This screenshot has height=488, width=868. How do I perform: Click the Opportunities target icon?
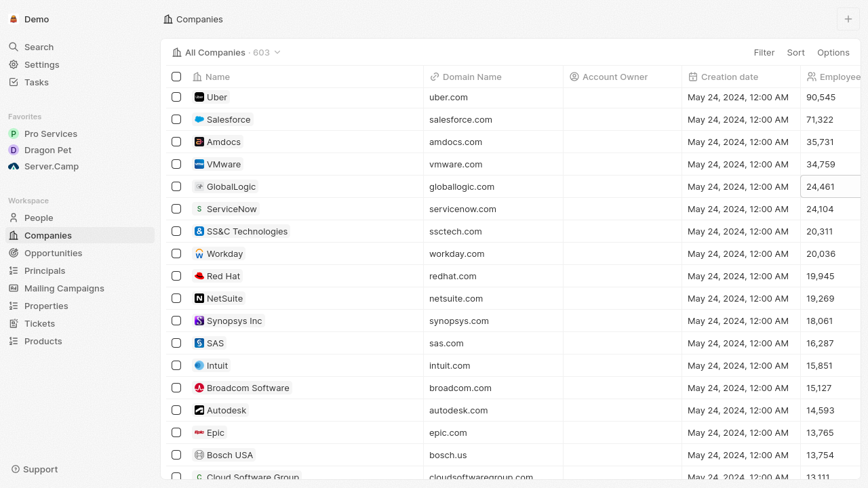point(14,253)
